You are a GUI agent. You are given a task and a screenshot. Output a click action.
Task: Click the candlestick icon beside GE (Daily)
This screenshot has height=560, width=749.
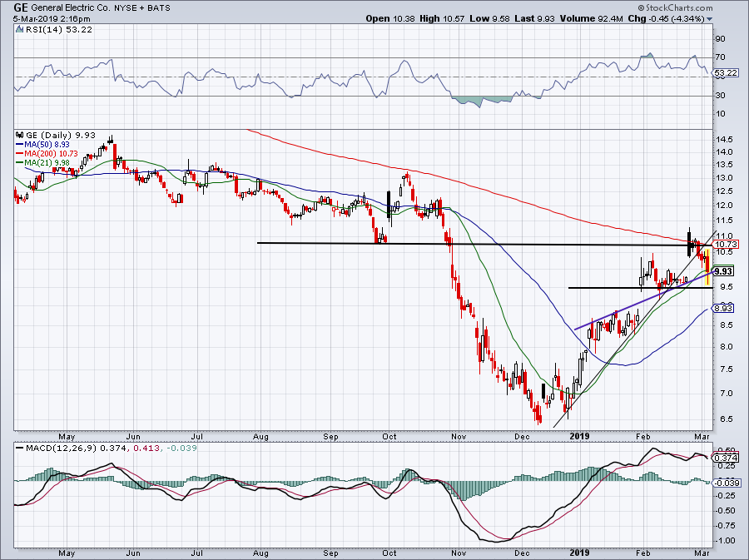(20, 136)
